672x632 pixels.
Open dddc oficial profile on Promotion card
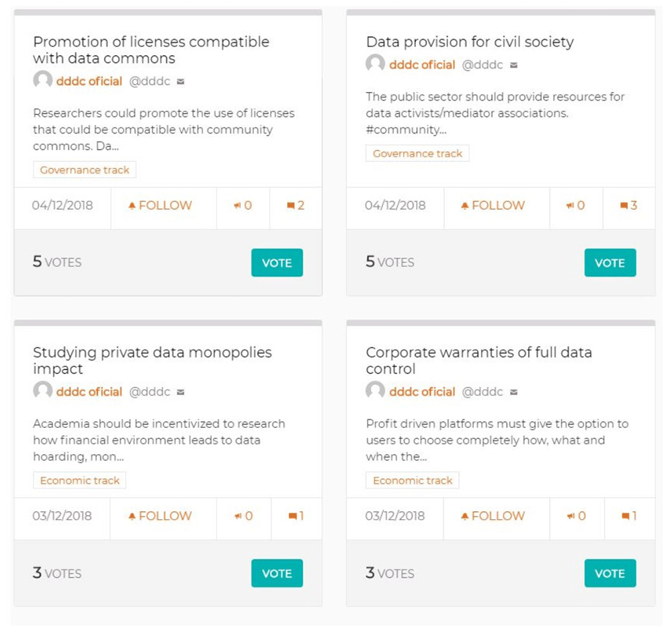[x=89, y=81]
